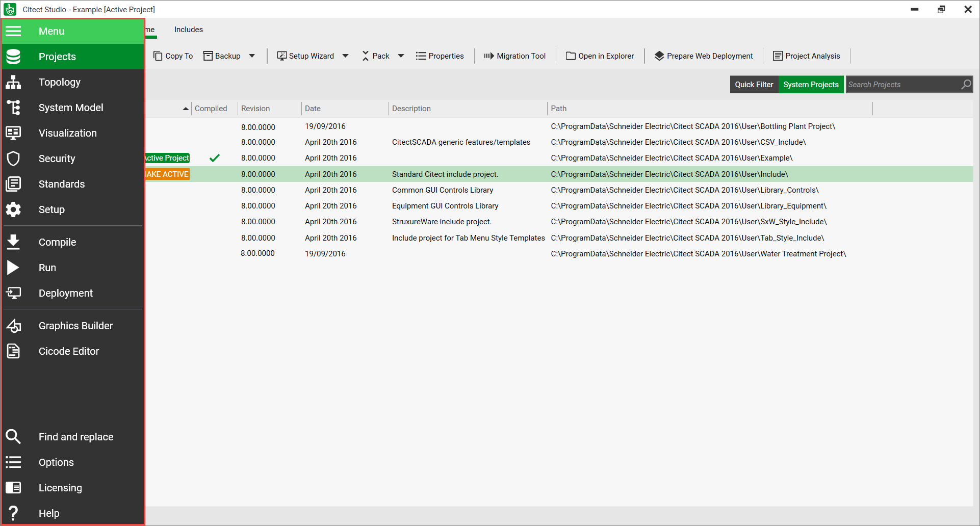Expand the Setup Wizard dropdown arrow
The image size is (980, 526).
(x=345, y=56)
